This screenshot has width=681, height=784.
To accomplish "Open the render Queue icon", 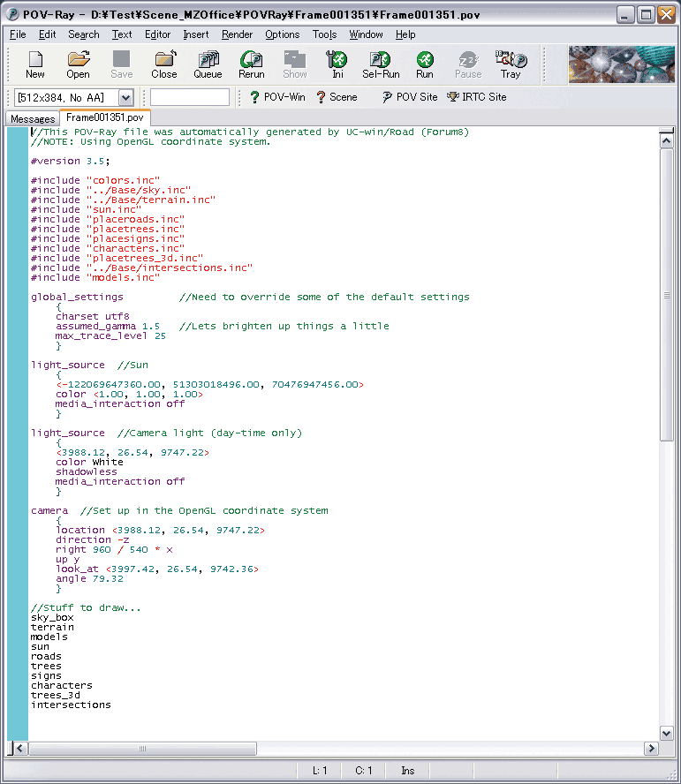I will pyautogui.click(x=208, y=64).
